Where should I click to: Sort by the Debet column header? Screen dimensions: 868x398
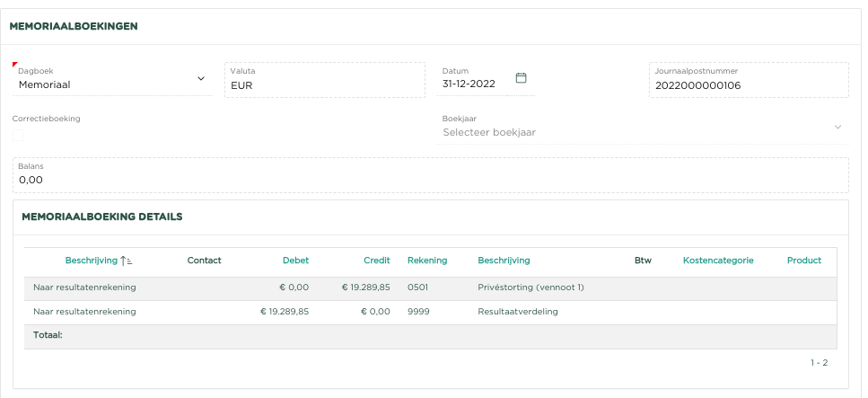(295, 261)
